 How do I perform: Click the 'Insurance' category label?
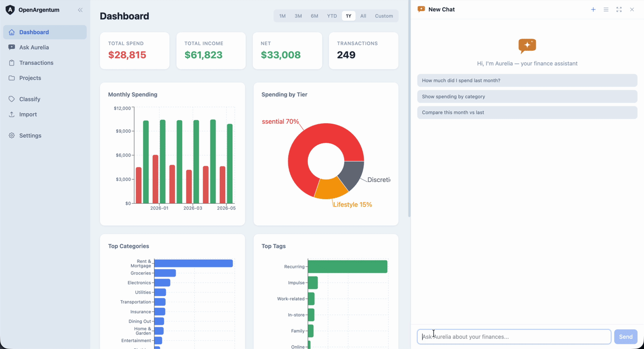coord(141,312)
